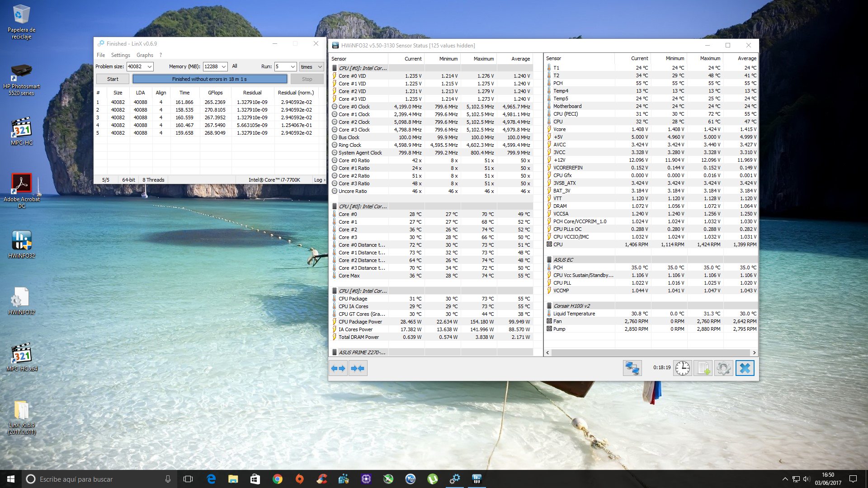Click the All memory link in LinX

(235, 66)
